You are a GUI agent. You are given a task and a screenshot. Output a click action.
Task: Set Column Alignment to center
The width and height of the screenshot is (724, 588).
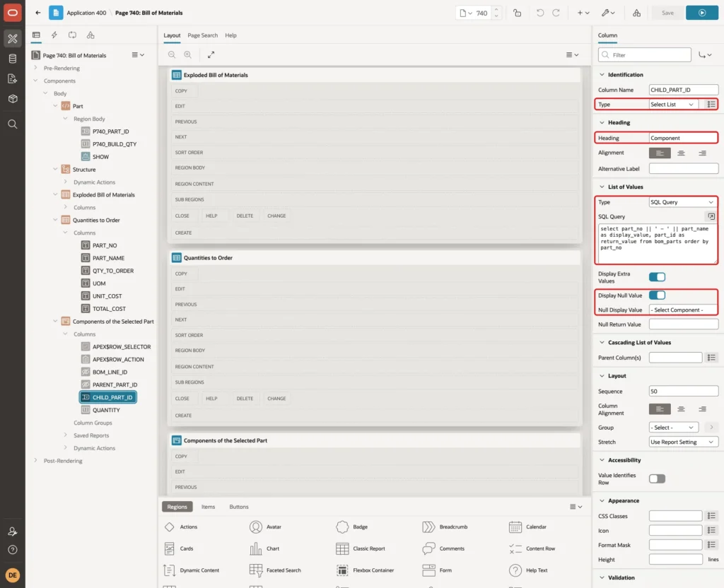pyautogui.click(x=681, y=409)
